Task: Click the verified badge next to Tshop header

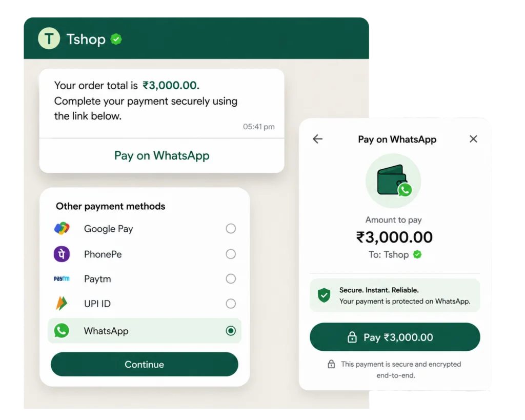Action: click(x=116, y=39)
